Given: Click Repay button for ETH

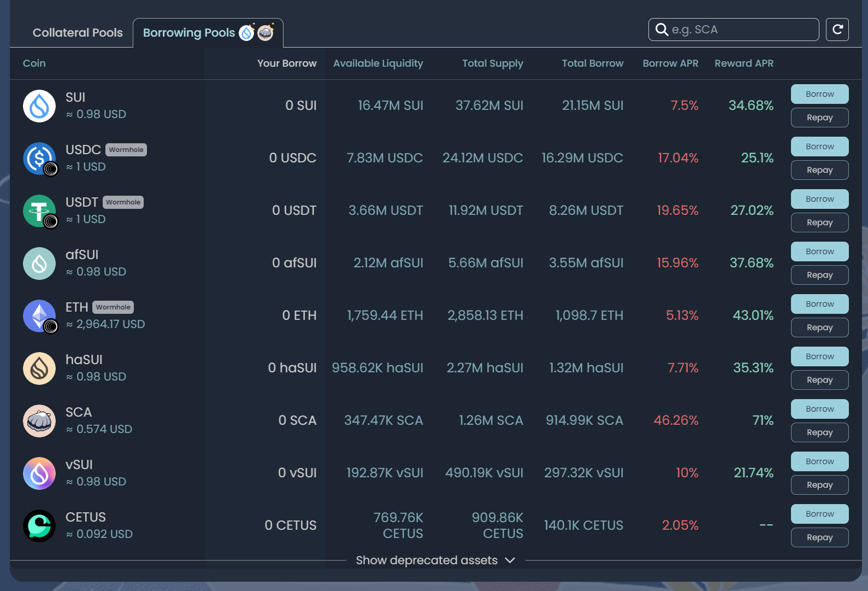Looking at the screenshot, I should 819,327.
